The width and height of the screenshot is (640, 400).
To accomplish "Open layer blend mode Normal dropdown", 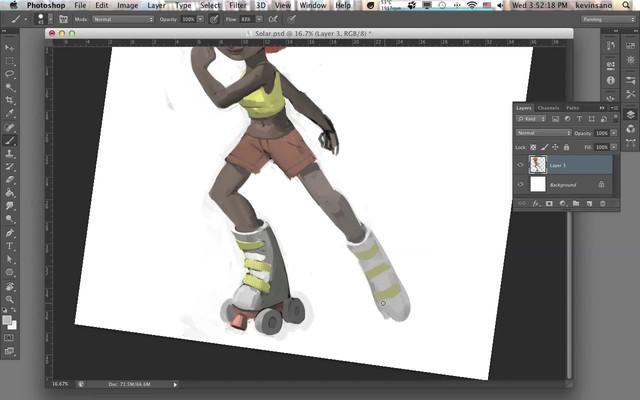I will click(544, 133).
